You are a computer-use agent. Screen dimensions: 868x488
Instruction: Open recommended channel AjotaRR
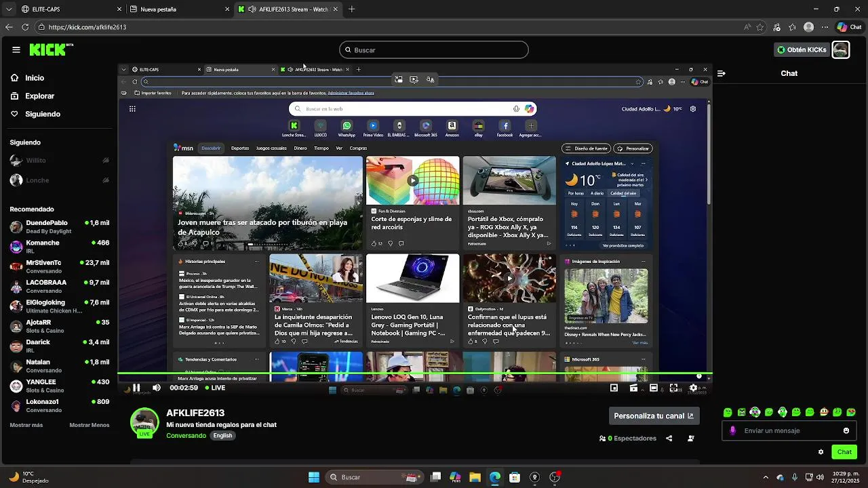[x=60, y=326]
